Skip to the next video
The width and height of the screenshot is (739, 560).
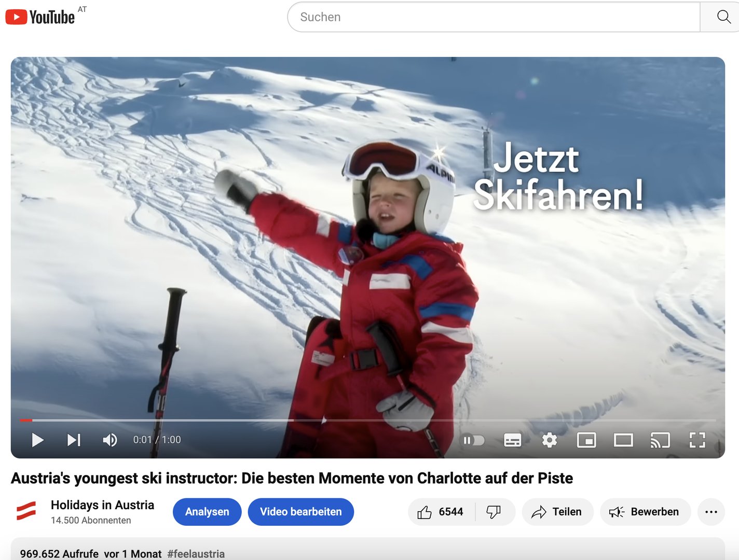pos(73,440)
